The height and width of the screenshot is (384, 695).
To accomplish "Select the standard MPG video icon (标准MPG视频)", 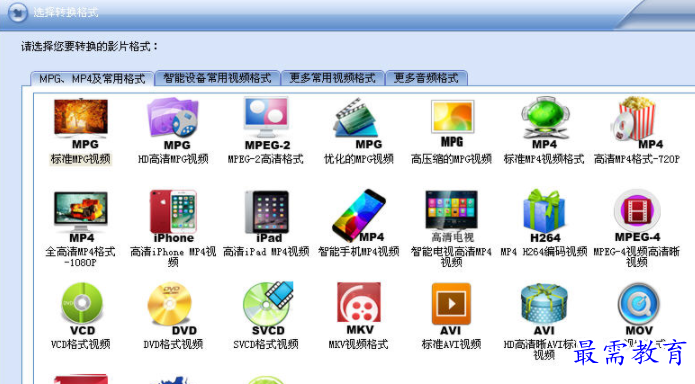I will click(81, 123).
